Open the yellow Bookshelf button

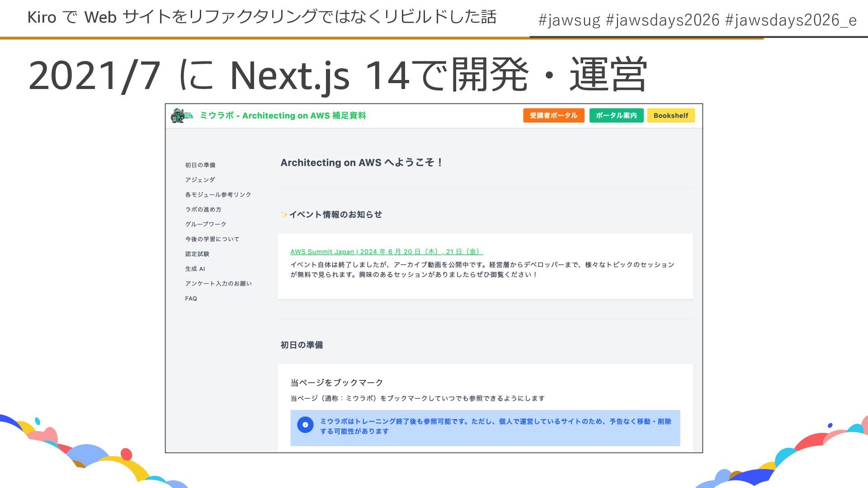670,116
